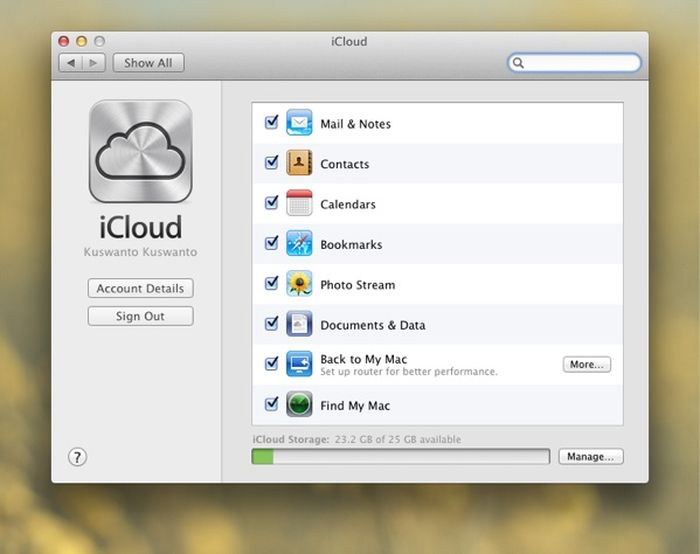The image size is (700, 554).
Task: Click the Documents & Data icon
Action: (x=299, y=324)
